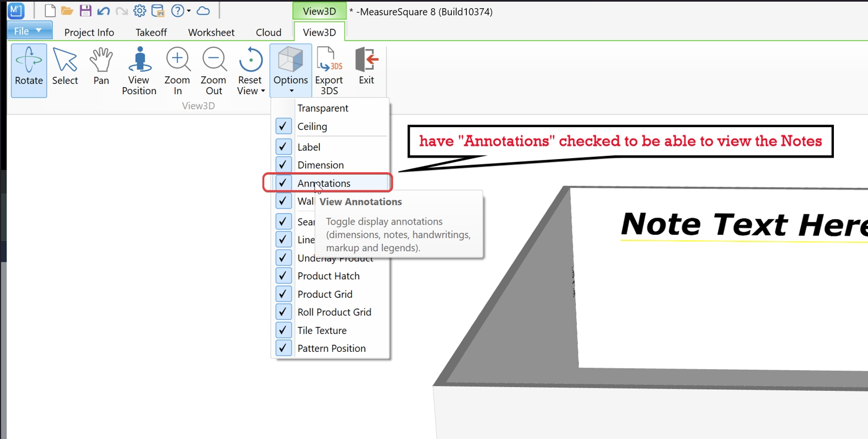Export the model with Export 3DS
Viewport: 868px width, 439px height.
(x=329, y=71)
